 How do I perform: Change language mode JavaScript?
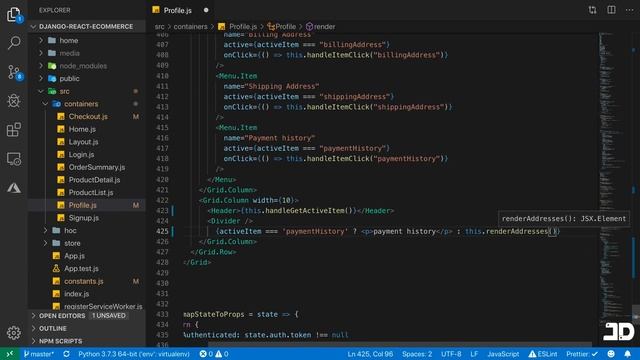[x=503, y=354]
